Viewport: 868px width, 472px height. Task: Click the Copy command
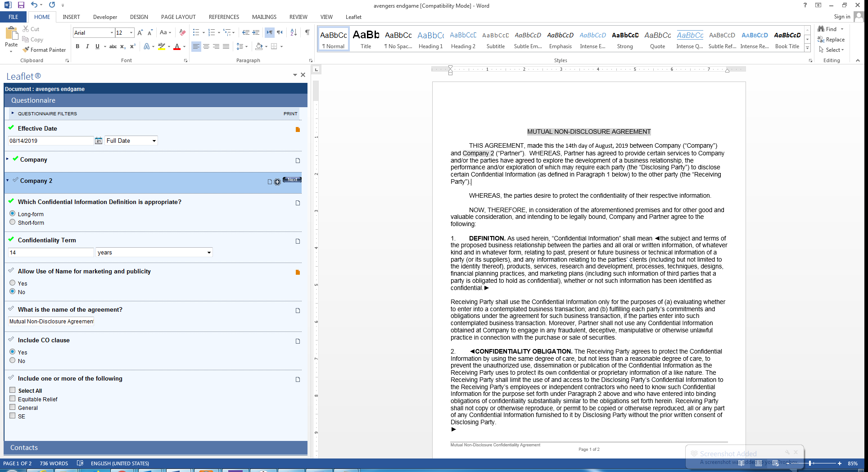[33, 40]
